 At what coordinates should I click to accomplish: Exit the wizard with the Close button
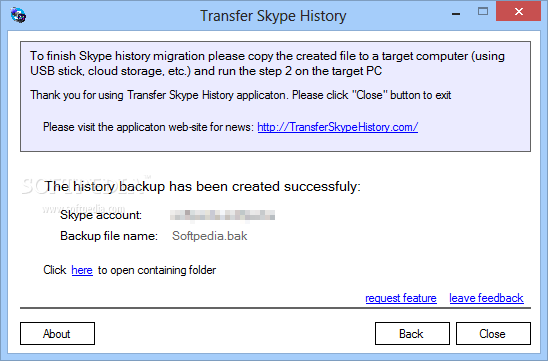(x=493, y=333)
